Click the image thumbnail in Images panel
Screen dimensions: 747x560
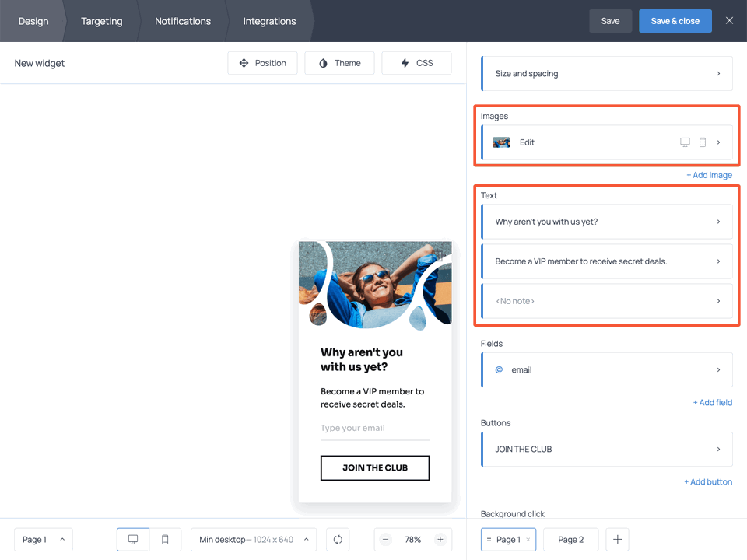(x=501, y=142)
